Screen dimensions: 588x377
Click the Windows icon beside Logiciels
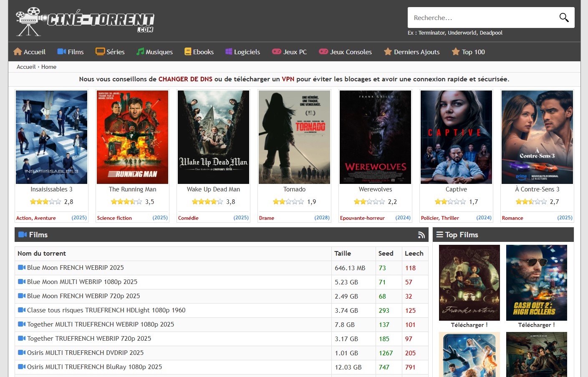[x=229, y=52]
